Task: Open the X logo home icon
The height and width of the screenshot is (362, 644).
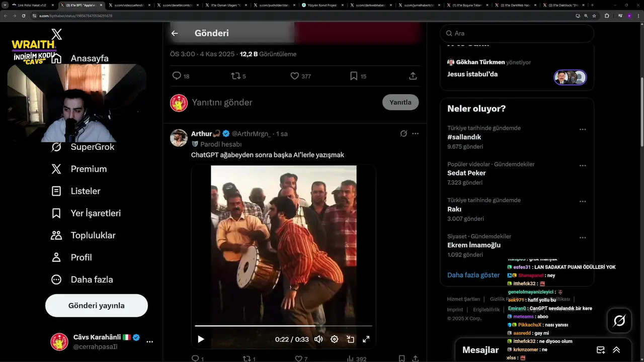Action: coord(57,34)
